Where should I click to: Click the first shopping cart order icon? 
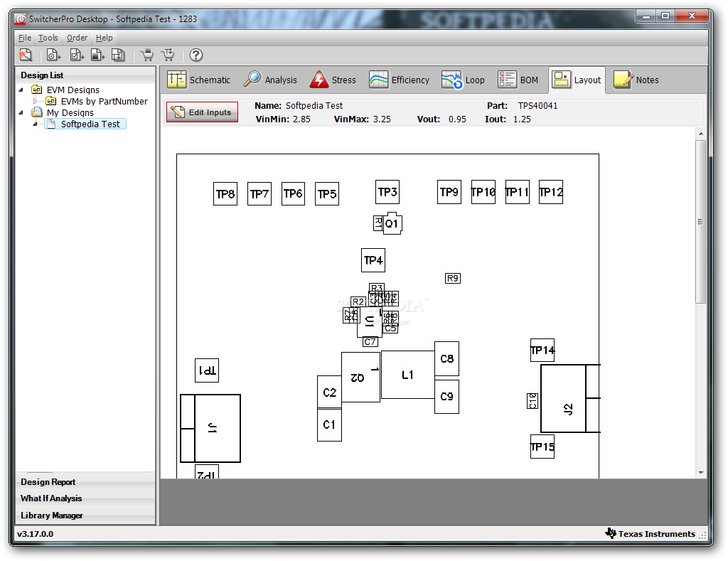[148, 55]
